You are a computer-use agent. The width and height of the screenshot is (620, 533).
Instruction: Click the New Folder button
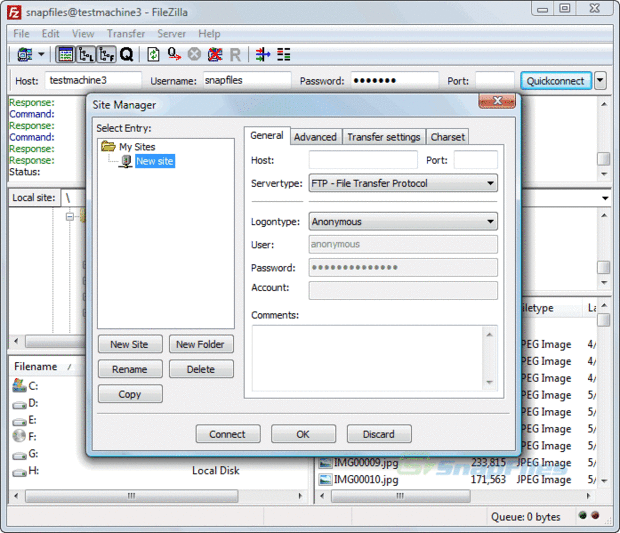tap(201, 344)
